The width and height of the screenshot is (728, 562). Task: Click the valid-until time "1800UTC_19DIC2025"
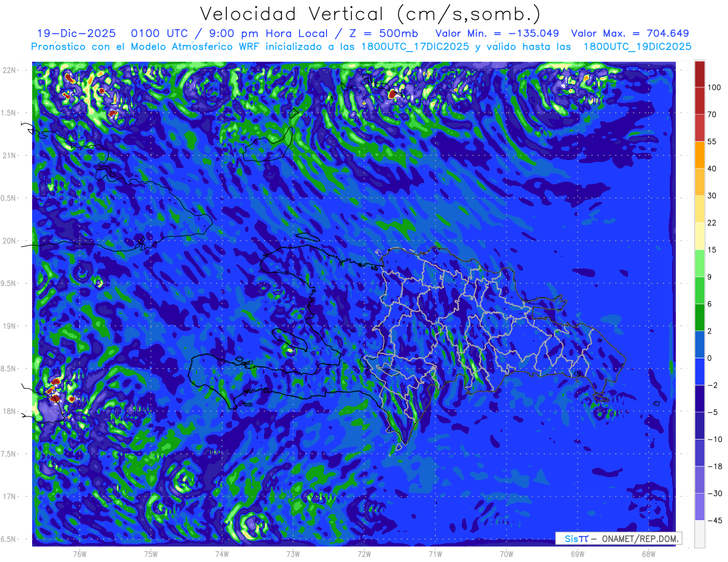click(637, 47)
